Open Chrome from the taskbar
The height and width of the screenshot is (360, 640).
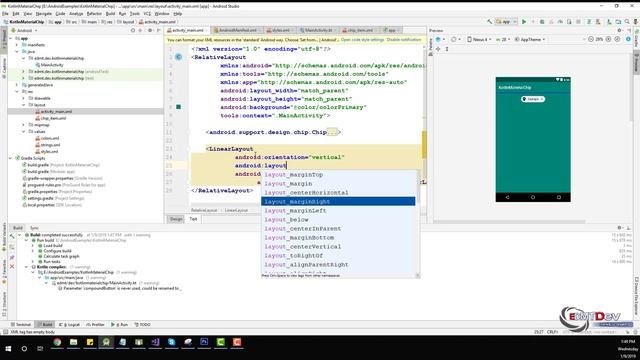[x=57, y=342]
